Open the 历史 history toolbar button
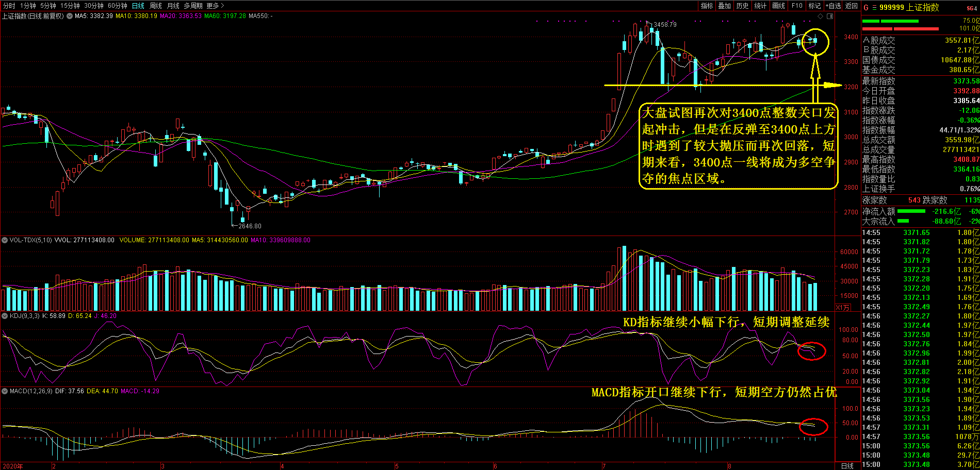 742,6
